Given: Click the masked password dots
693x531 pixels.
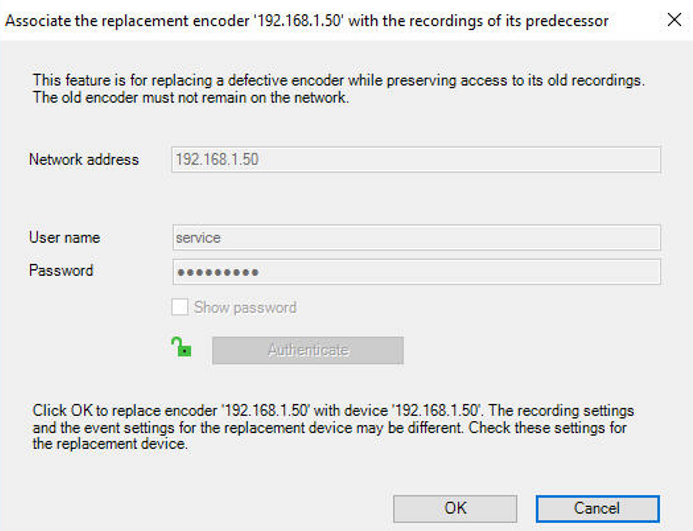Looking at the screenshot, I should click(217, 272).
